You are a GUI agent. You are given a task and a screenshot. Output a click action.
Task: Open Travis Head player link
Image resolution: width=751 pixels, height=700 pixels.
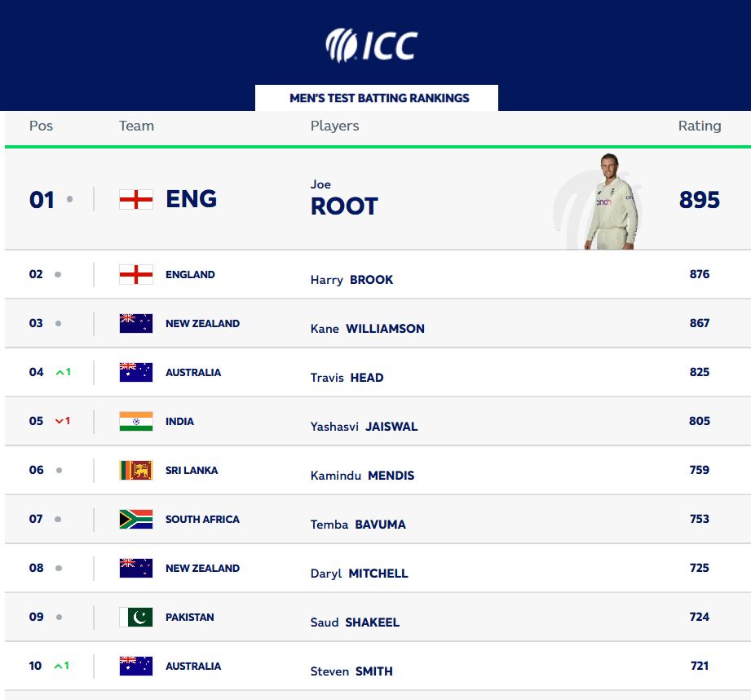347,378
